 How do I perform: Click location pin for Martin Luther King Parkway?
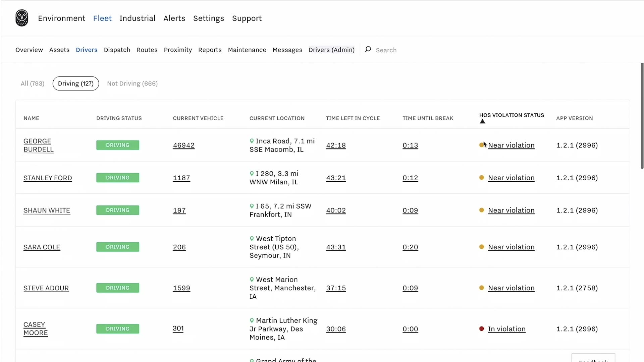pyautogui.click(x=252, y=320)
